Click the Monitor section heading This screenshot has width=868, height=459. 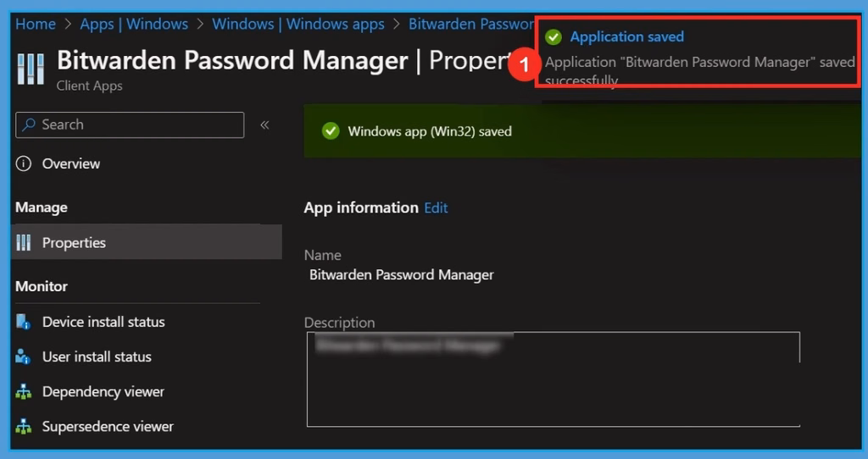click(42, 286)
